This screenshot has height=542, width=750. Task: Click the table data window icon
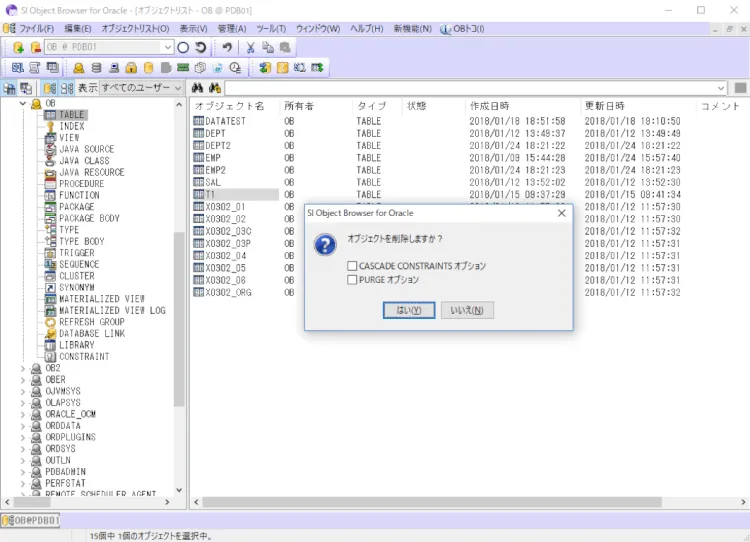pyautogui.click(x=53, y=68)
